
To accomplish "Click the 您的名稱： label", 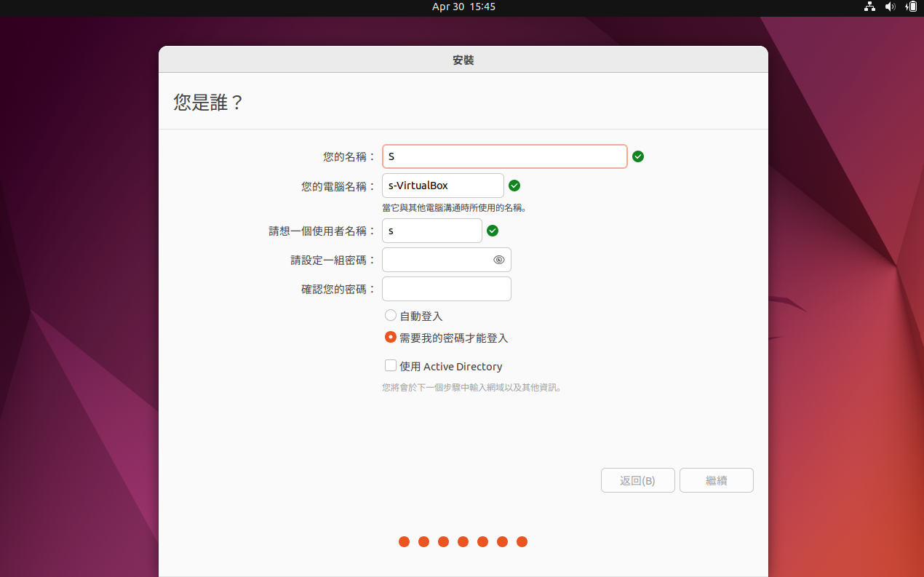I will coord(350,156).
